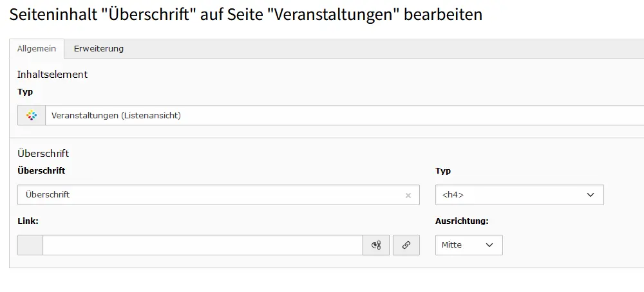Click the chevron arrow of the <h4> dropdown
The image size is (644, 292).
pyautogui.click(x=591, y=195)
